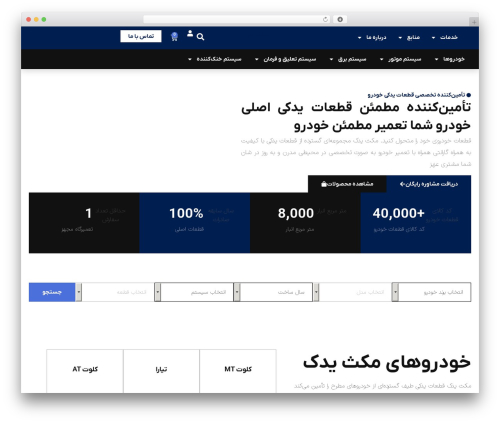Select the کلوت MT vehicle card
Image resolution: width=500 pixels, height=423 pixels.
click(238, 371)
